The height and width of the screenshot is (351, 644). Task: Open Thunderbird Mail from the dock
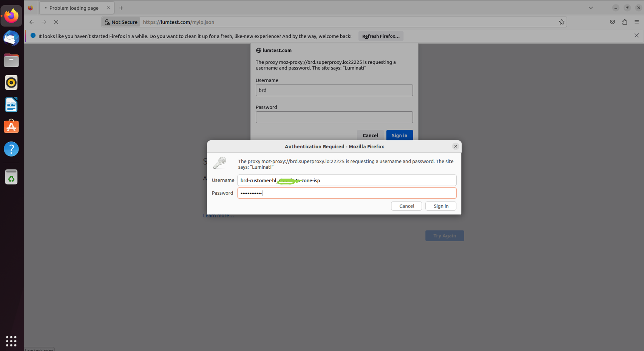[11, 38]
